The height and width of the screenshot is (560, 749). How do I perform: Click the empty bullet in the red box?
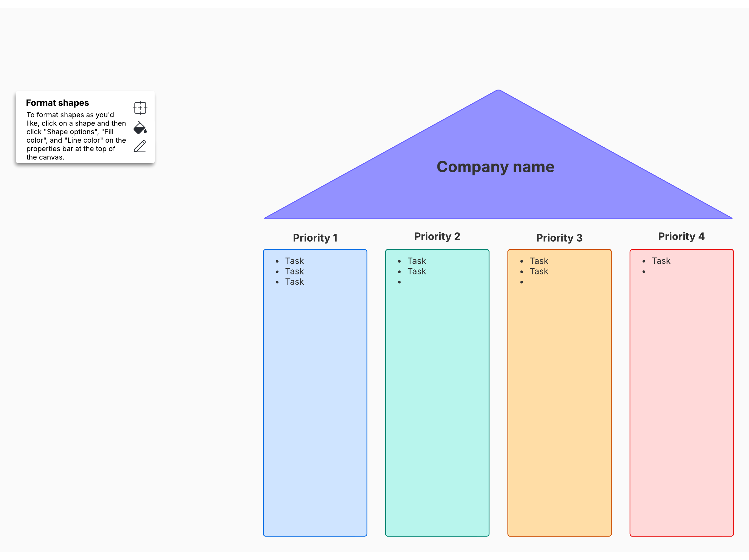(644, 272)
